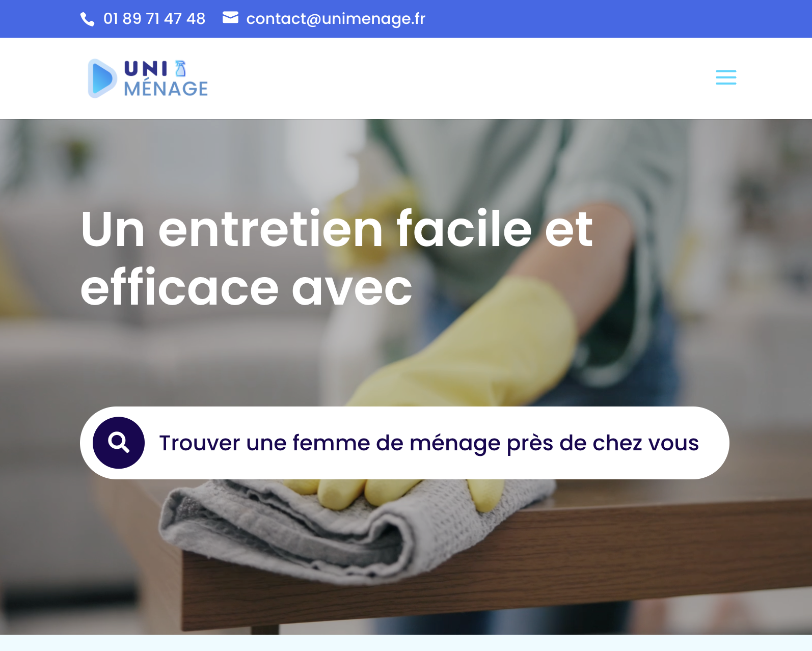Click the "Un entretien facile et" heading line
812x651 pixels.
click(x=337, y=229)
